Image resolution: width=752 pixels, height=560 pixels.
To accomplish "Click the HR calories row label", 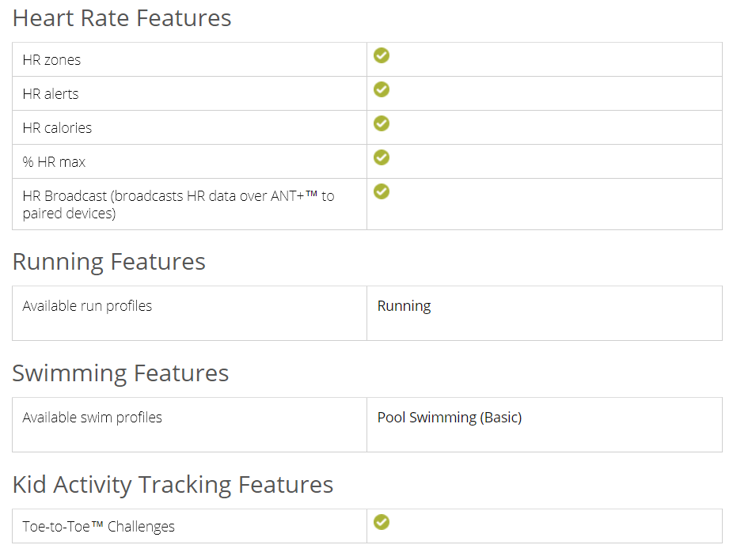I will [57, 128].
